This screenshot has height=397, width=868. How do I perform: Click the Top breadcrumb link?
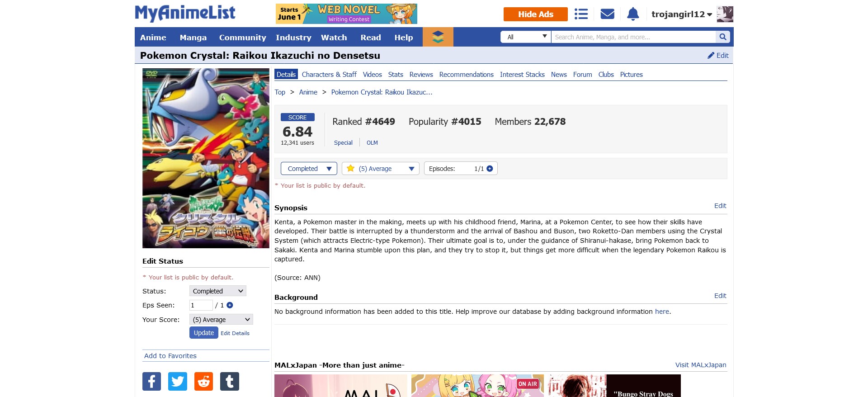click(280, 92)
